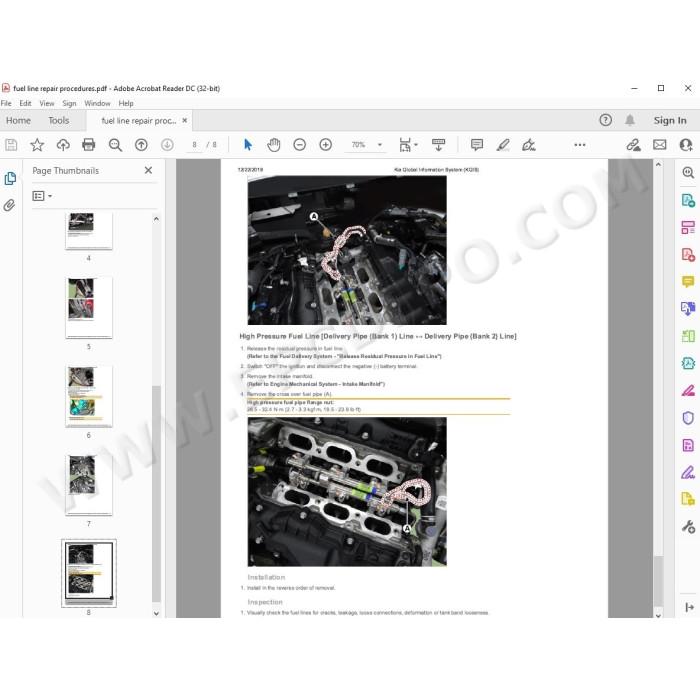Upload file to Document Cloud
Viewport: 700px width, 700px height.
(63, 145)
